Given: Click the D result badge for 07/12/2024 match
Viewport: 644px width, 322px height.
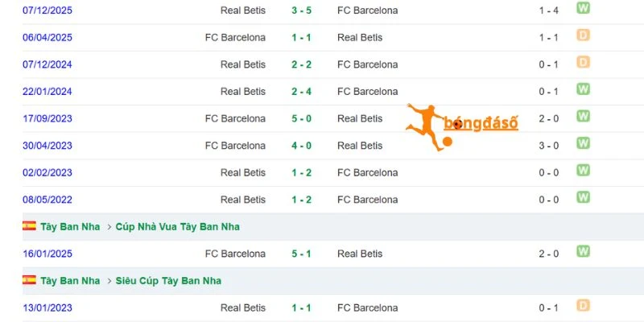Looking at the screenshot, I should [583, 62].
